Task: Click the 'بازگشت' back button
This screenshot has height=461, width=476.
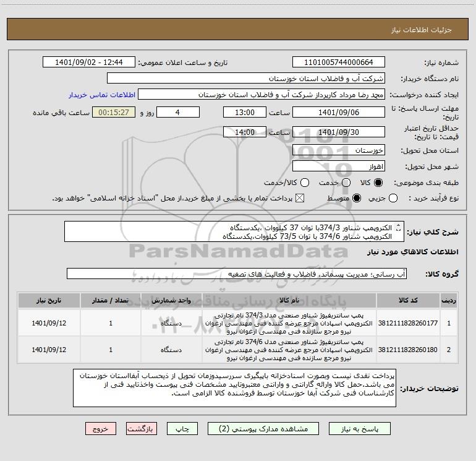Action: point(142,428)
